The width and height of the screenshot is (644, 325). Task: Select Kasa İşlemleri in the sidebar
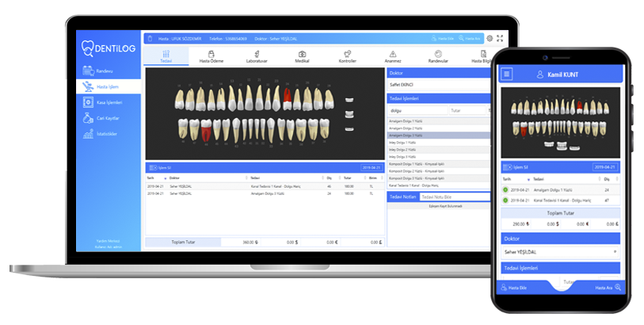108,102
